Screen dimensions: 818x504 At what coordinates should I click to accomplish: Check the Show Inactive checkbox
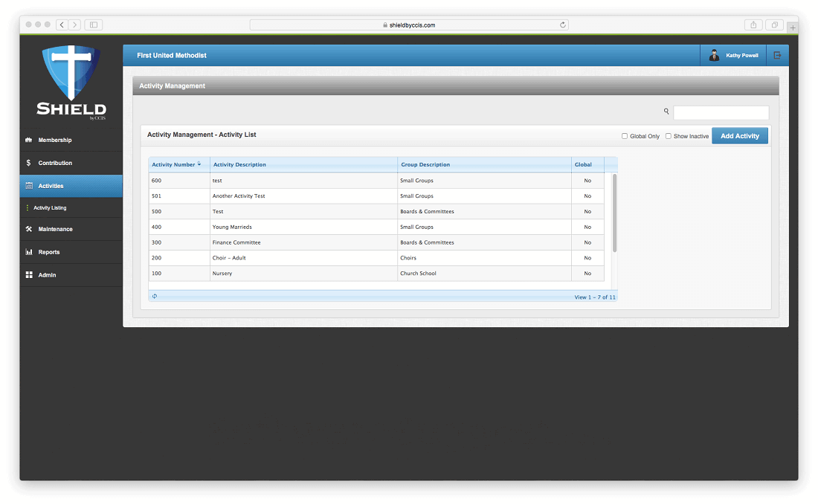coord(668,136)
